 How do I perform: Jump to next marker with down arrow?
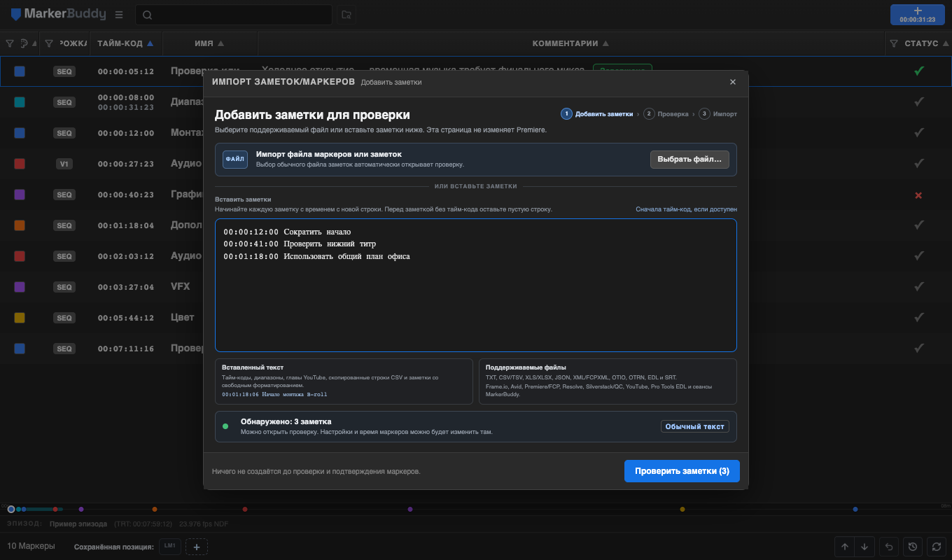pos(864,547)
